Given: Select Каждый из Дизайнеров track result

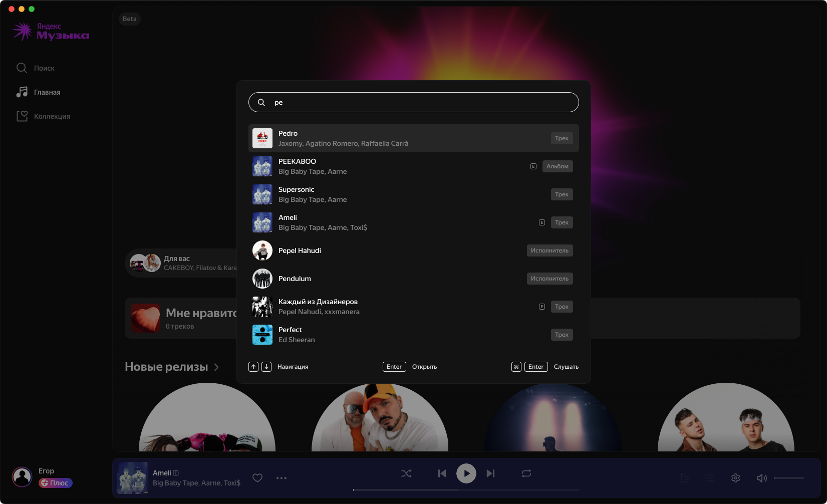Looking at the screenshot, I should tap(414, 307).
